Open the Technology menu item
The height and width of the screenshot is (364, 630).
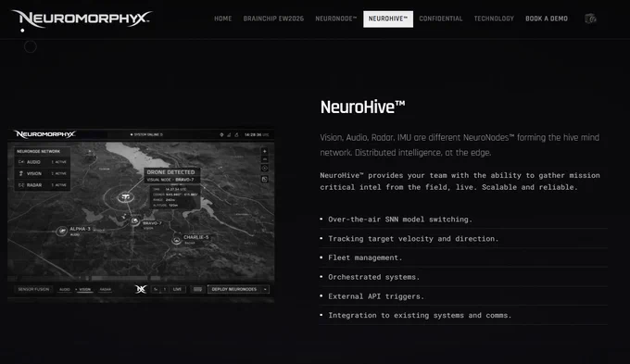tap(494, 19)
